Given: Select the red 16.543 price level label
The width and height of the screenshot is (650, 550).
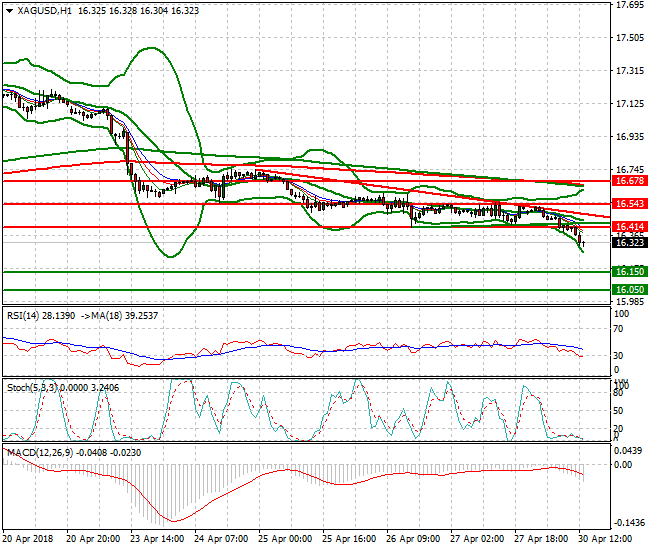Looking at the screenshot, I should point(627,203).
